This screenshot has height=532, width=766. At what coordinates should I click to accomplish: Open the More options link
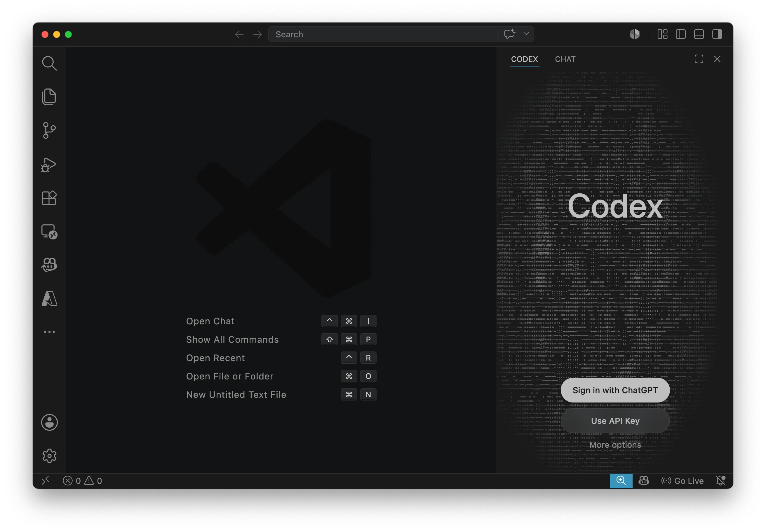pos(615,445)
